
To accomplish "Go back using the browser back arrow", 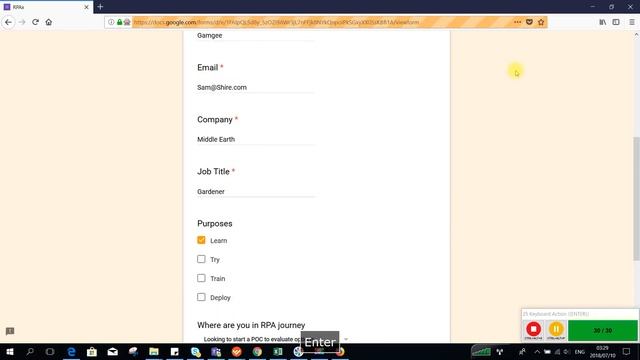I will pyautogui.click(x=9, y=22).
